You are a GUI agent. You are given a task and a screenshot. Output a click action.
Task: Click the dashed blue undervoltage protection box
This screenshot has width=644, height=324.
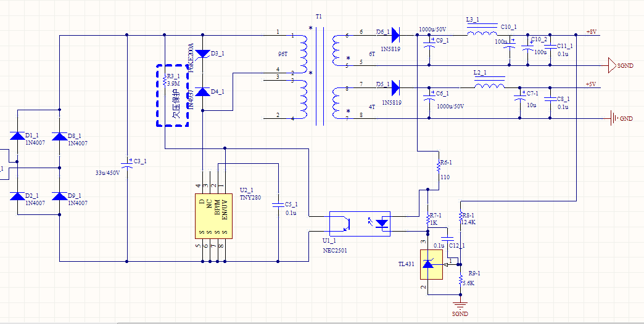point(171,95)
